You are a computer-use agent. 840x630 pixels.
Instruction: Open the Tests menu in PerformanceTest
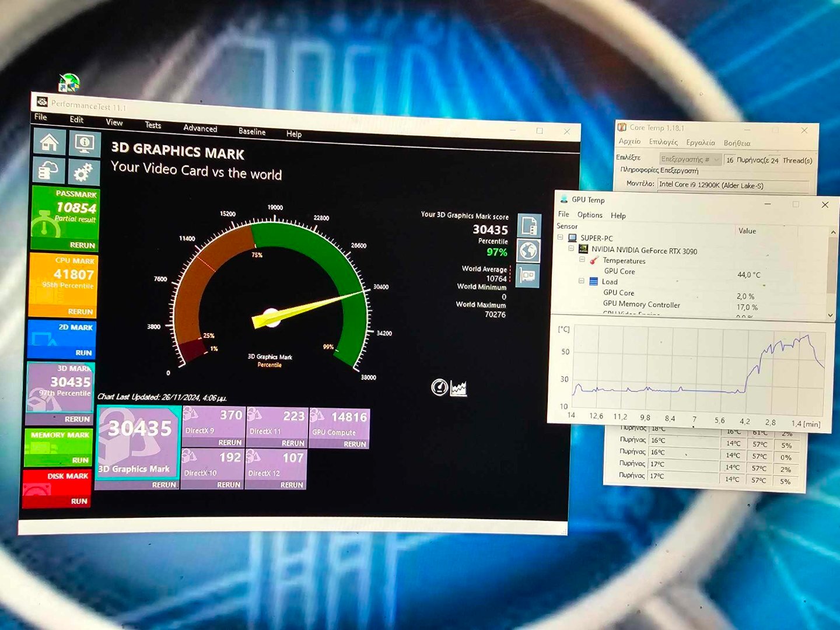[x=153, y=125]
